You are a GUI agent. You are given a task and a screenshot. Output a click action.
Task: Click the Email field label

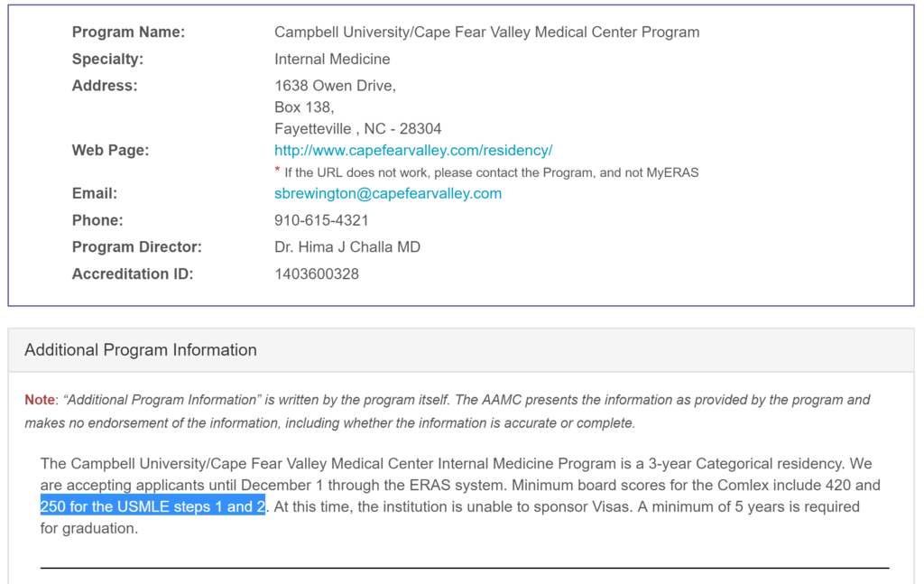pos(95,193)
